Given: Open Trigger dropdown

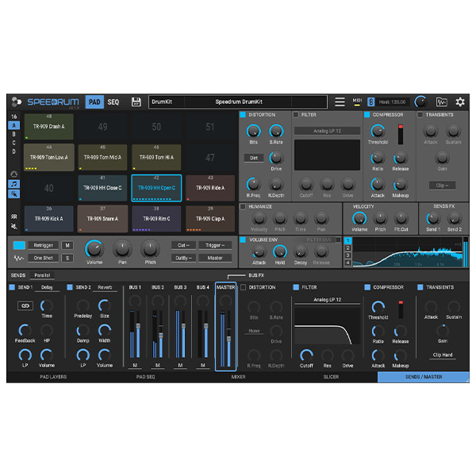Looking at the screenshot, I should (x=215, y=245).
